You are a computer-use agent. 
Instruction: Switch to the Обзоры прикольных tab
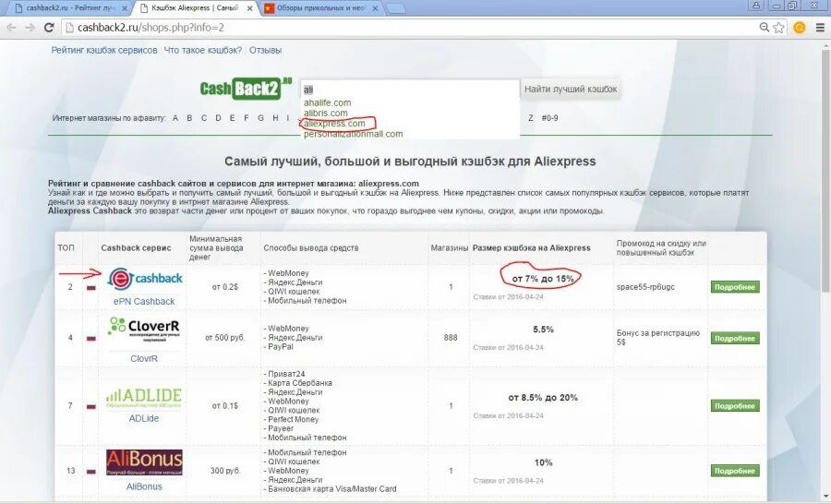click(320, 8)
